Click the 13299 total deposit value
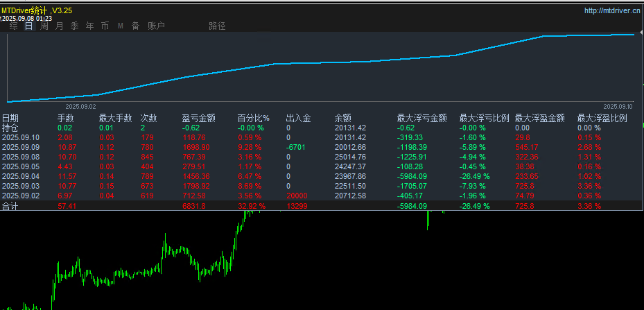 click(x=297, y=206)
